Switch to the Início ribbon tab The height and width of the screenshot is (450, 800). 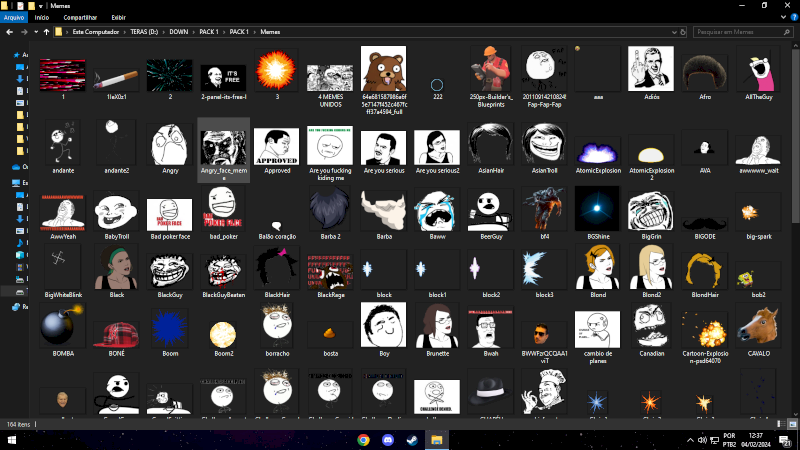pos(42,17)
